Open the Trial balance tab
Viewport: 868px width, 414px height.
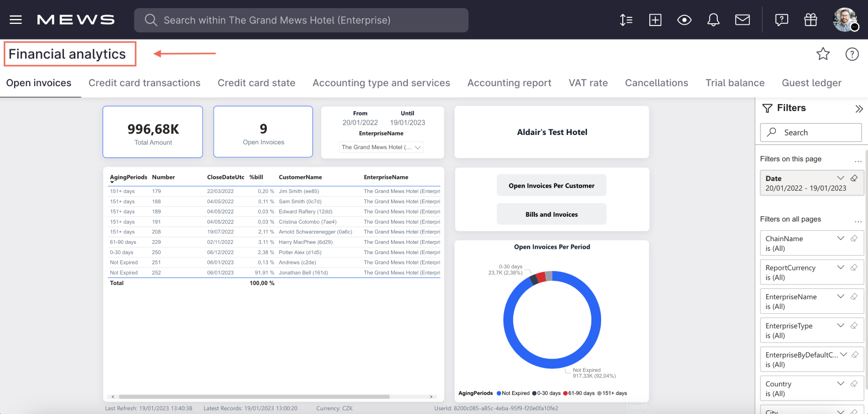point(735,83)
